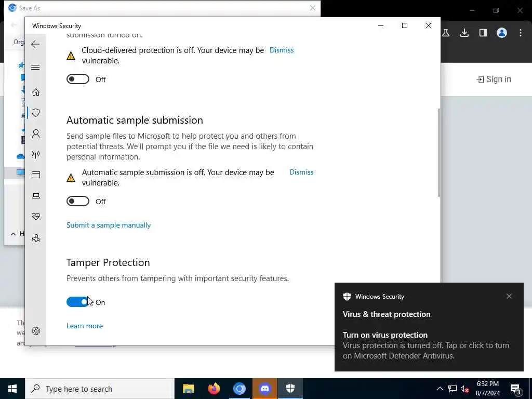Open Device security laptop icon
Viewport: 532px width, 399px height.
coord(36,196)
